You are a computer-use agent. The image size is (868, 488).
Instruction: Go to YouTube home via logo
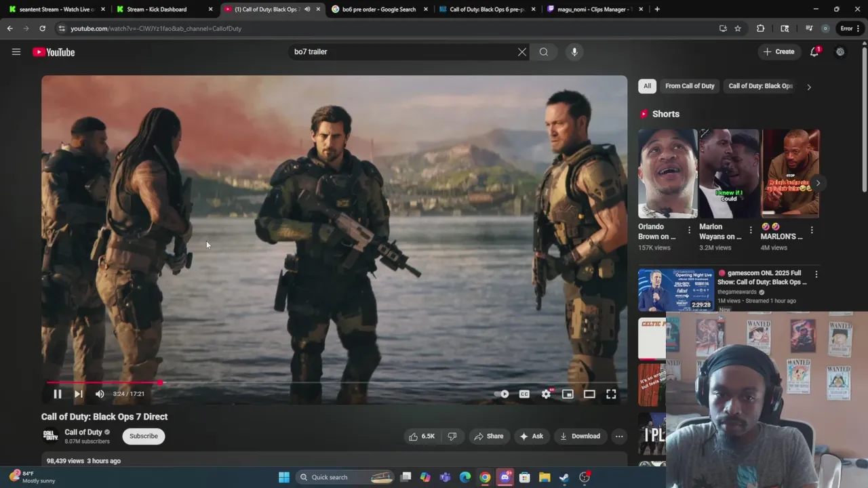(x=54, y=52)
